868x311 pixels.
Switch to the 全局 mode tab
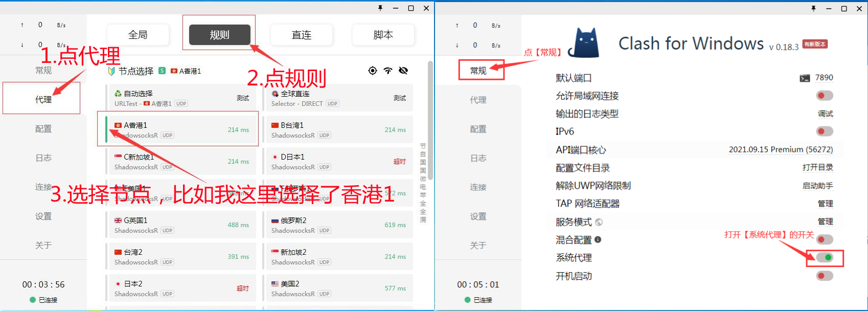pyautogui.click(x=138, y=35)
